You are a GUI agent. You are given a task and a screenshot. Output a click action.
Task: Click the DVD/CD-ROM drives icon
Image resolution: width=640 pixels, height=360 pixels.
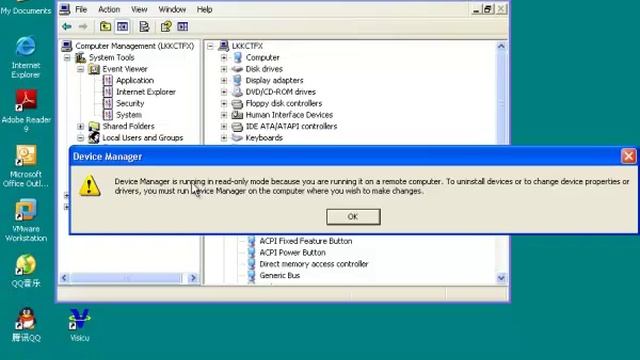(x=237, y=92)
